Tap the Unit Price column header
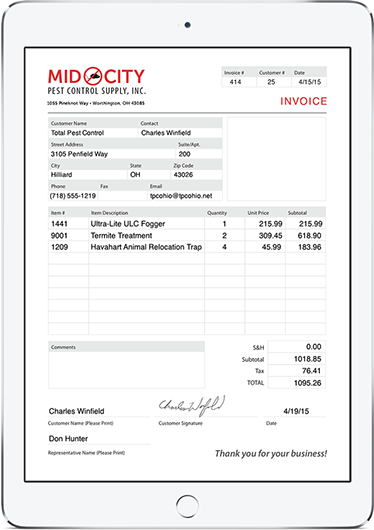This screenshot has height=530, width=374. click(258, 213)
